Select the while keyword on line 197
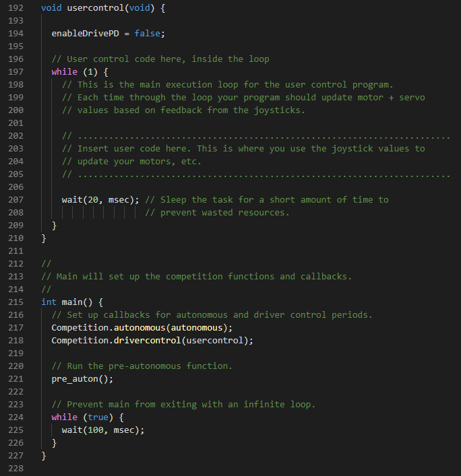Screen dimensions: 461x476 click(x=65, y=72)
